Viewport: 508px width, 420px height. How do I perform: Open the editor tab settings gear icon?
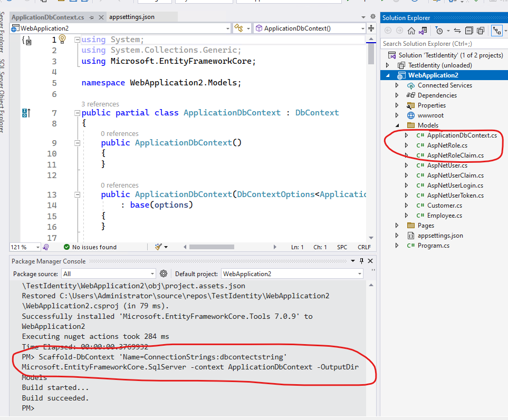(373, 16)
